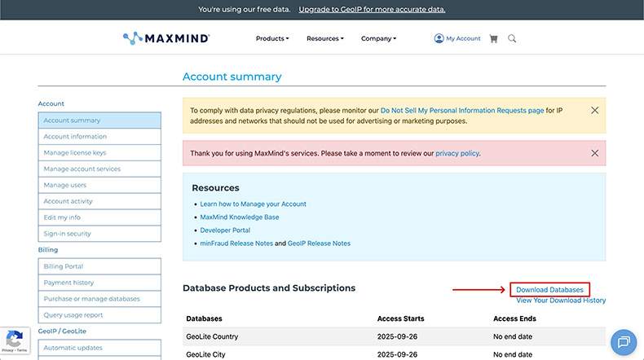Expand the Resources dropdown menu

tap(325, 38)
